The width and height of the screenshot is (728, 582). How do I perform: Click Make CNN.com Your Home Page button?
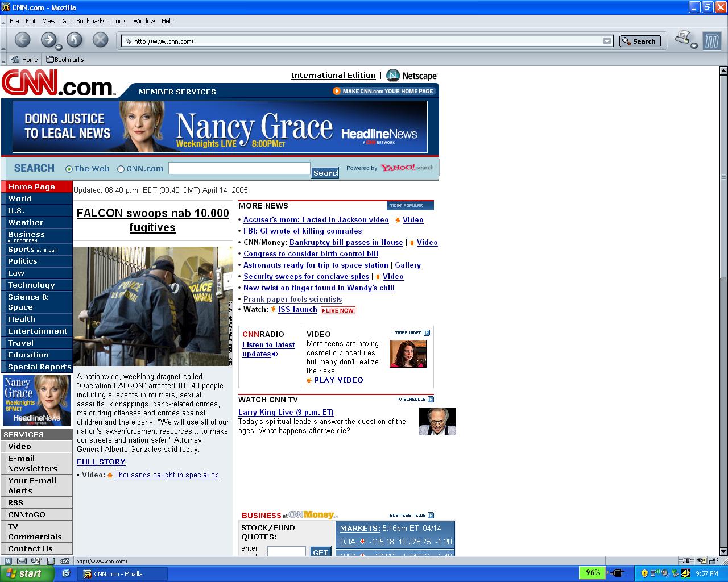pos(384,91)
